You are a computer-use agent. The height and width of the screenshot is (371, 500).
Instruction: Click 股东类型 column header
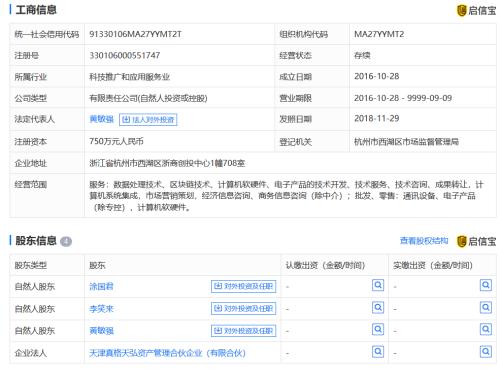[x=30, y=265]
